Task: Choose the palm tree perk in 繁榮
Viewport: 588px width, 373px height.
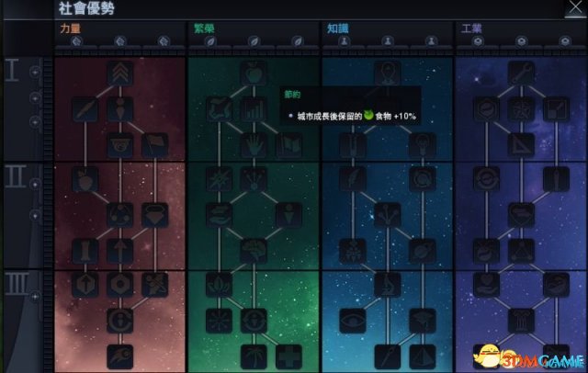Action: coord(254,356)
